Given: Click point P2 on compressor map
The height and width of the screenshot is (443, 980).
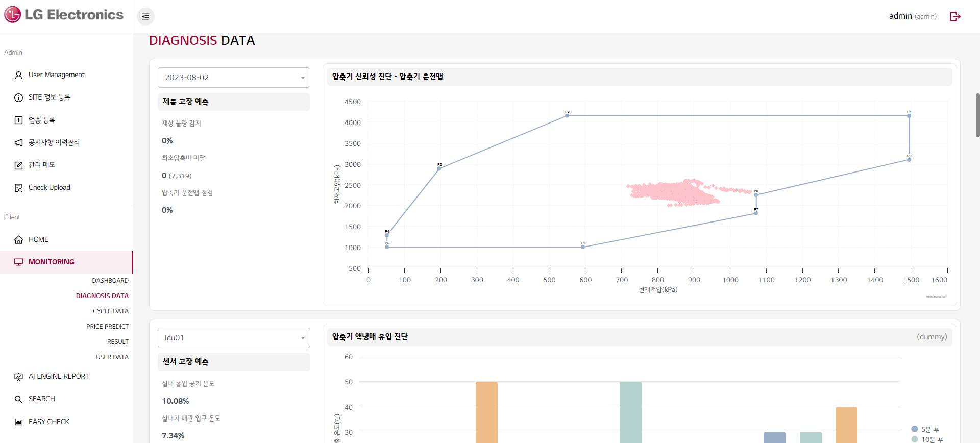Looking at the screenshot, I should coord(567,116).
